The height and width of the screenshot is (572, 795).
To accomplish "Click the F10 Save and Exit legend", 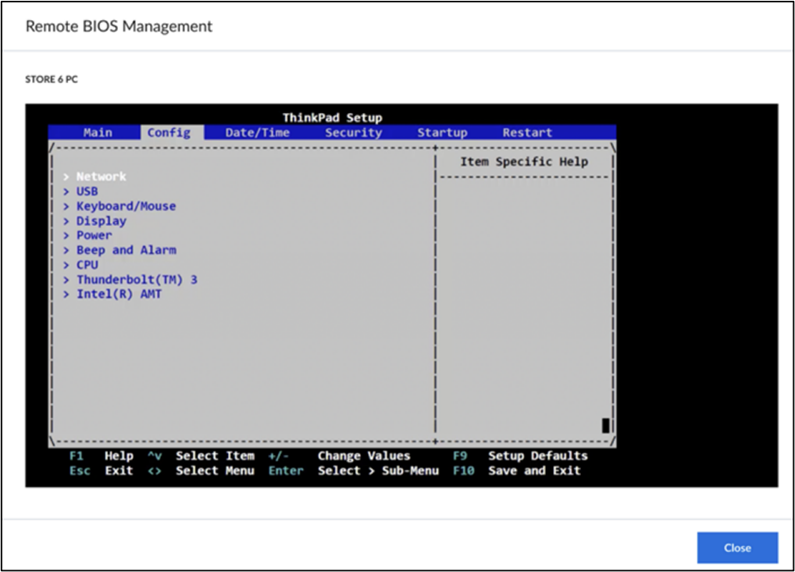I will pos(517,471).
